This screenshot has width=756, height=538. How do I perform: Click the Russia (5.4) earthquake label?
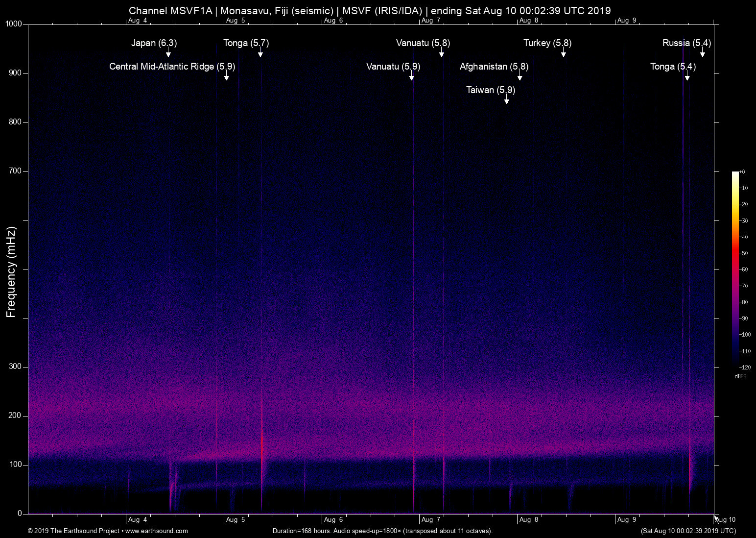pyautogui.click(x=686, y=43)
